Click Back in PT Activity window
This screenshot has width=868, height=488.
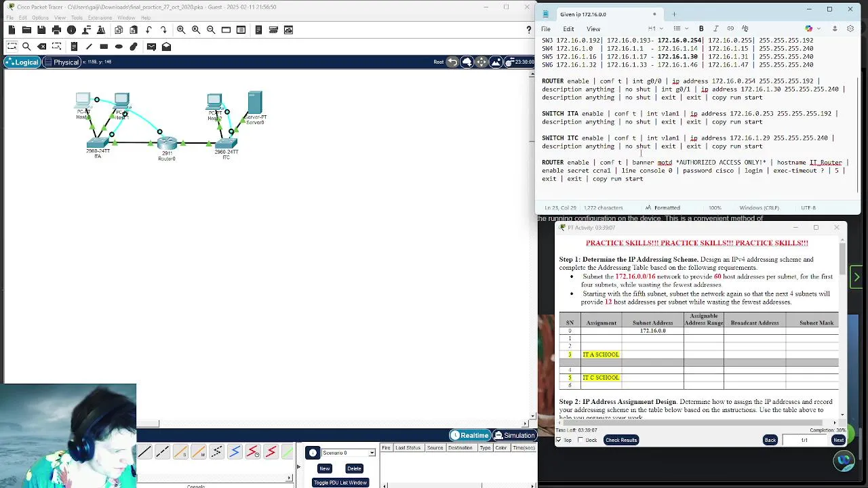tap(770, 440)
